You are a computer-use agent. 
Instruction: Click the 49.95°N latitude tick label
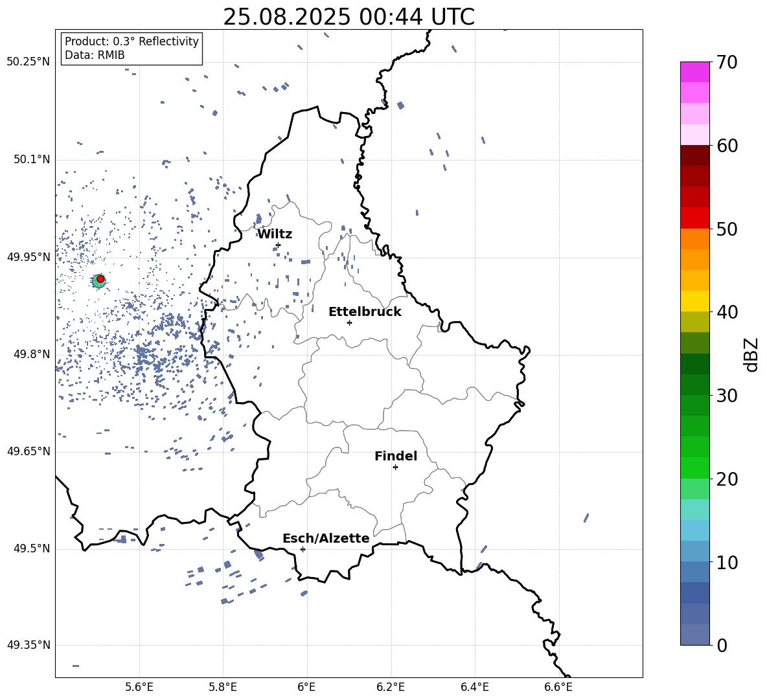click(29, 256)
